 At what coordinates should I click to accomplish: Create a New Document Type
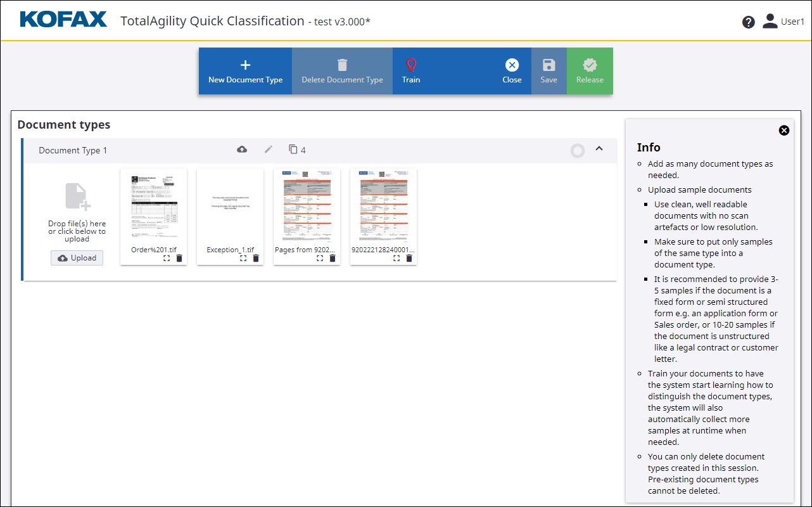point(245,70)
